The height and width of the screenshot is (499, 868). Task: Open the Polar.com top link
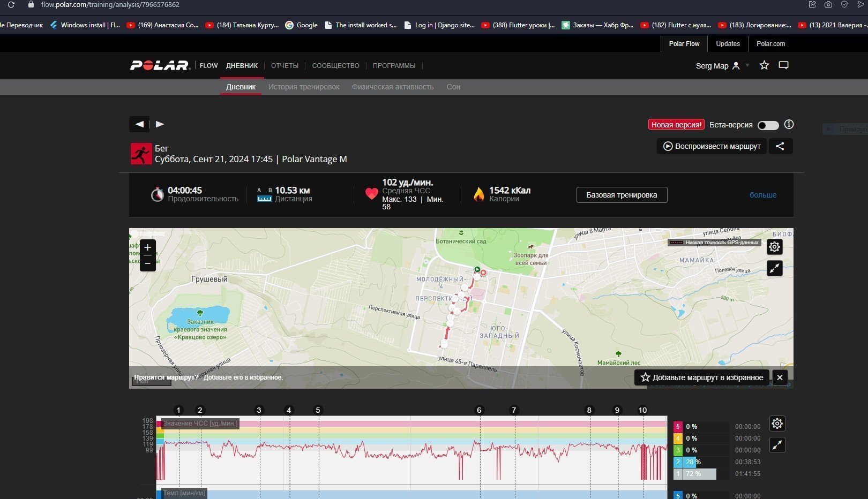(x=770, y=44)
